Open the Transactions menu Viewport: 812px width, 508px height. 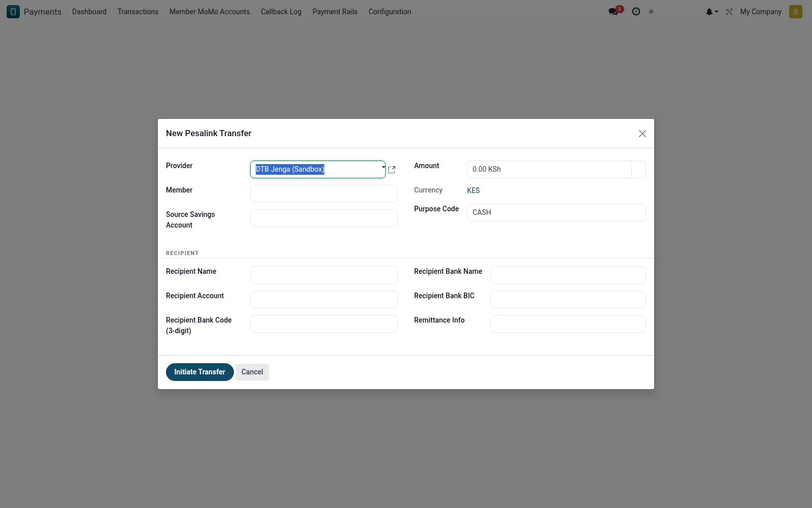138,12
